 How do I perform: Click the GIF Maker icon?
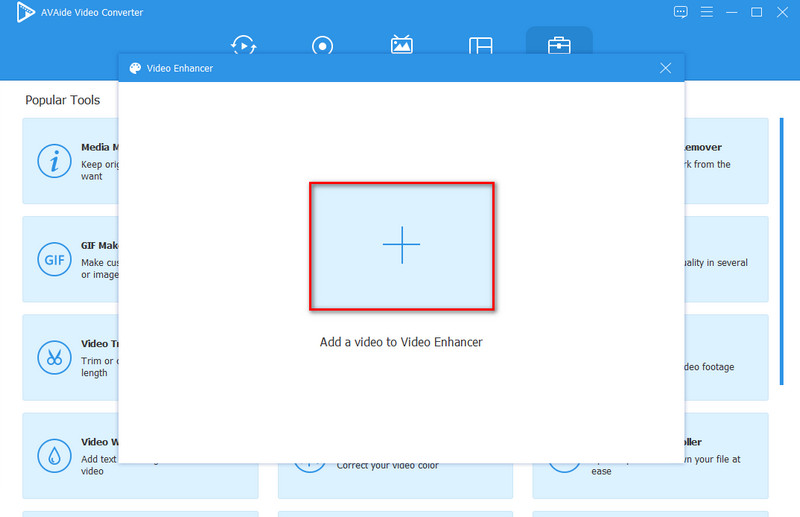pyautogui.click(x=52, y=258)
